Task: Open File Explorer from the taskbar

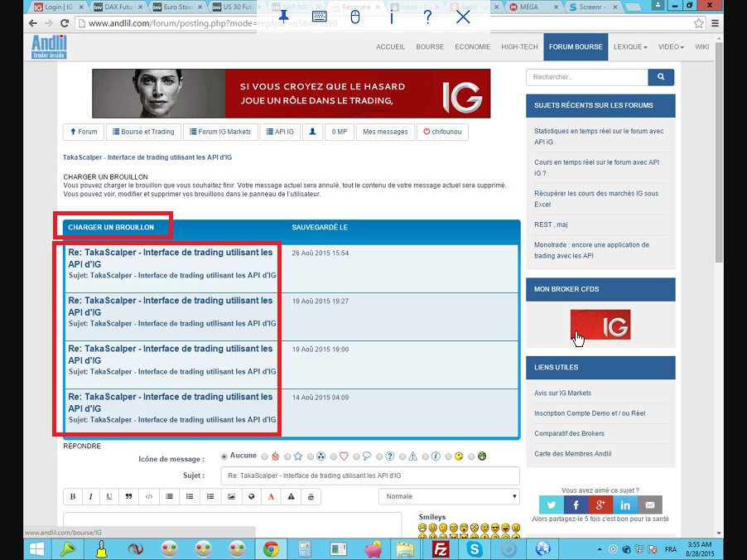Action: [x=405, y=549]
